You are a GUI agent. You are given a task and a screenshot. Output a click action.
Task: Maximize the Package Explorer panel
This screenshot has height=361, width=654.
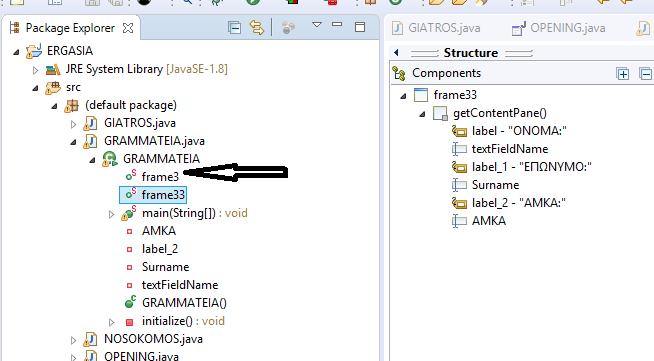point(360,27)
